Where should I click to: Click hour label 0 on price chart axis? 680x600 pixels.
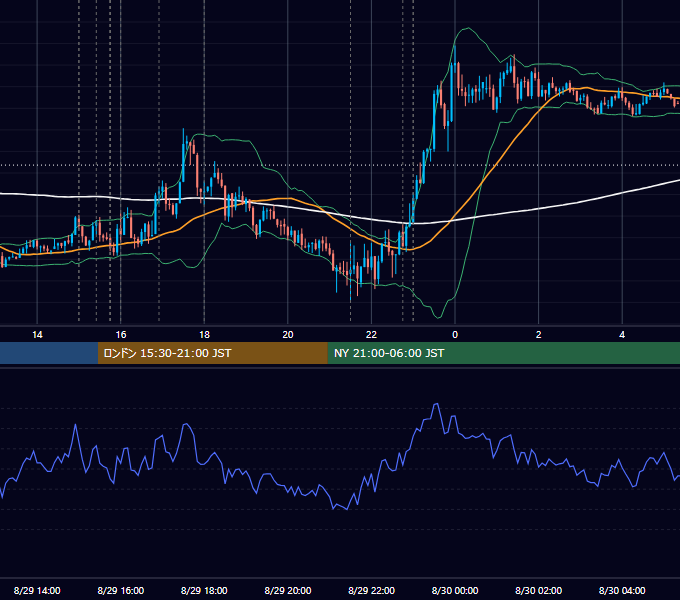pos(455,335)
